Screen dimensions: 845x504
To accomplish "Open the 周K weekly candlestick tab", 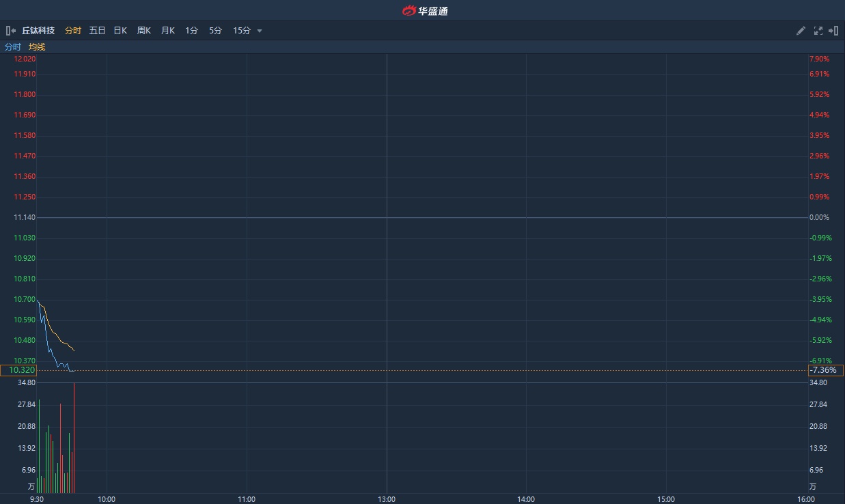I will [x=143, y=31].
